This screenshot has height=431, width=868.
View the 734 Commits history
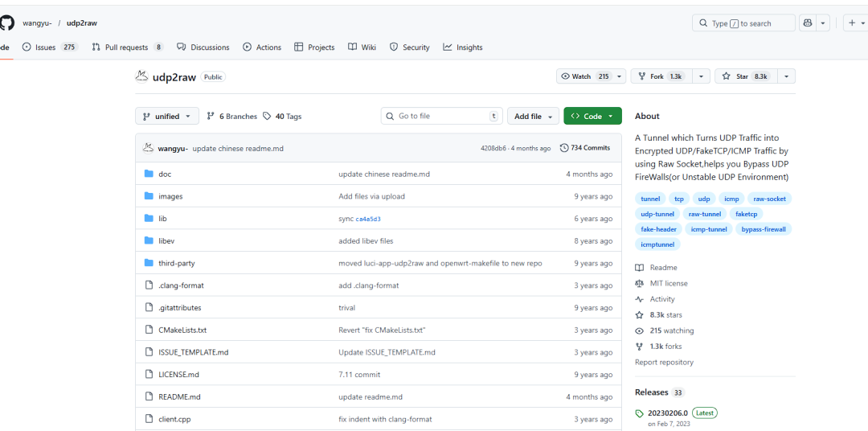tap(585, 148)
